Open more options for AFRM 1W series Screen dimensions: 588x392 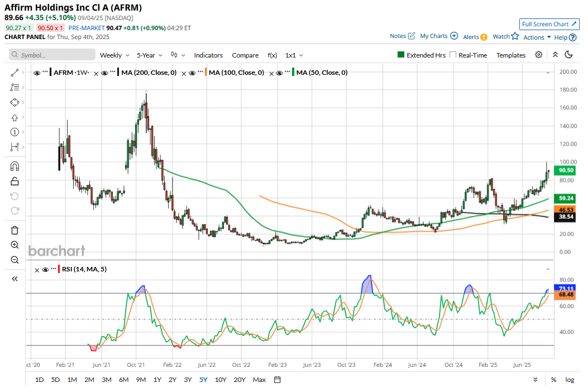click(45, 71)
